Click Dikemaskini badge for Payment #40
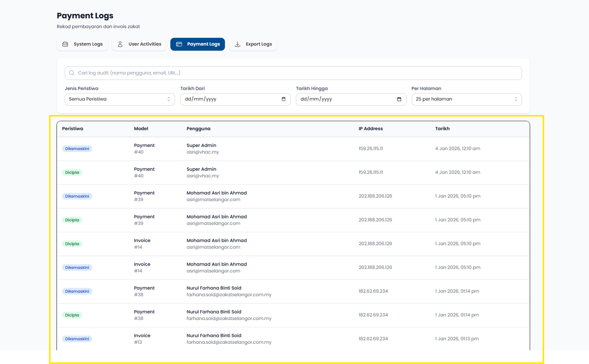589x364 pixels. pyautogui.click(x=77, y=149)
